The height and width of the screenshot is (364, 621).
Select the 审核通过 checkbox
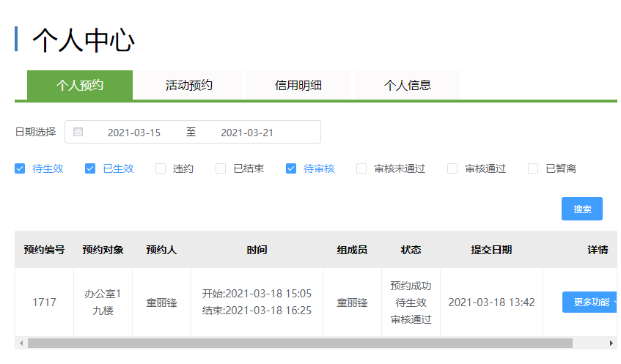pos(452,168)
